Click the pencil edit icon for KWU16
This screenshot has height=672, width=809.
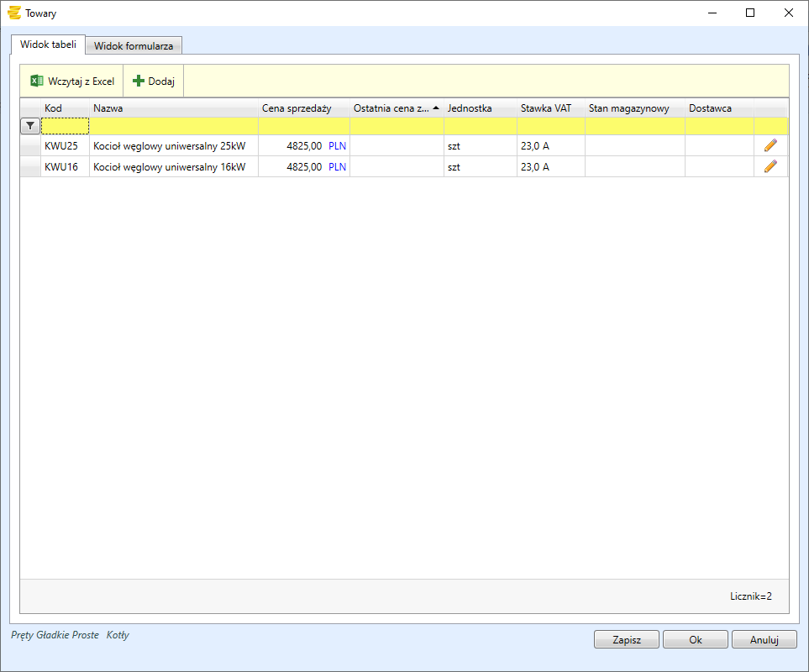(x=770, y=166)
